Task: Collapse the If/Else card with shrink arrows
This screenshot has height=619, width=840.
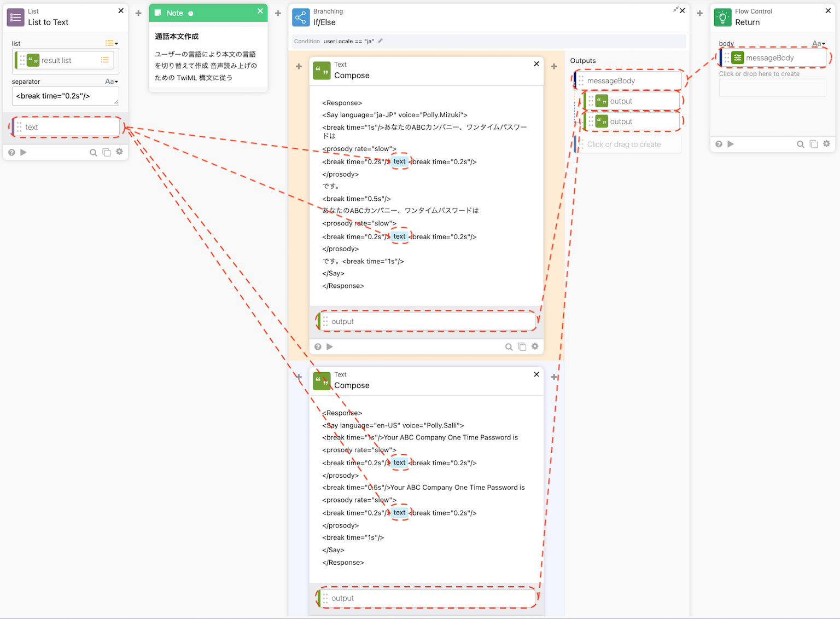Action: click(x=675, y=9)
